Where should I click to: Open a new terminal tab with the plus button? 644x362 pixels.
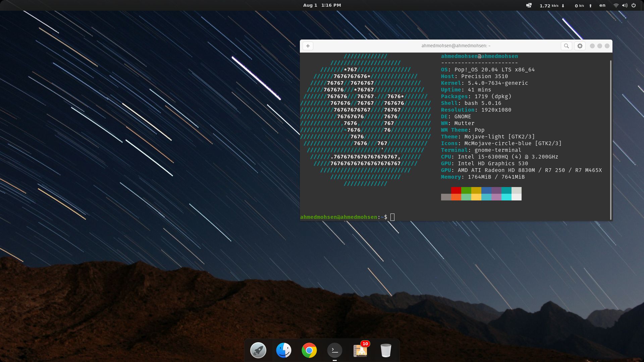point(308,46)
